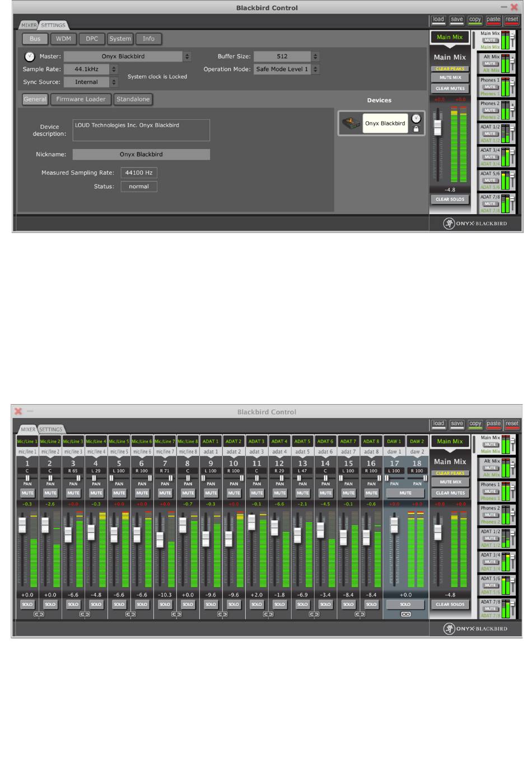Click the Nickname input field
Screen dimensions: 532x783
coord(141,154)
